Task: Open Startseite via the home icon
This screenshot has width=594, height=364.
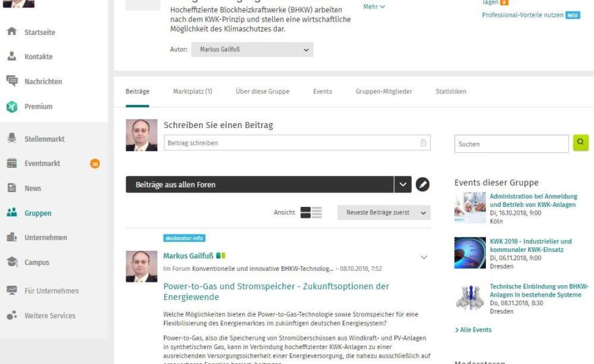Action: click(11, 32)
